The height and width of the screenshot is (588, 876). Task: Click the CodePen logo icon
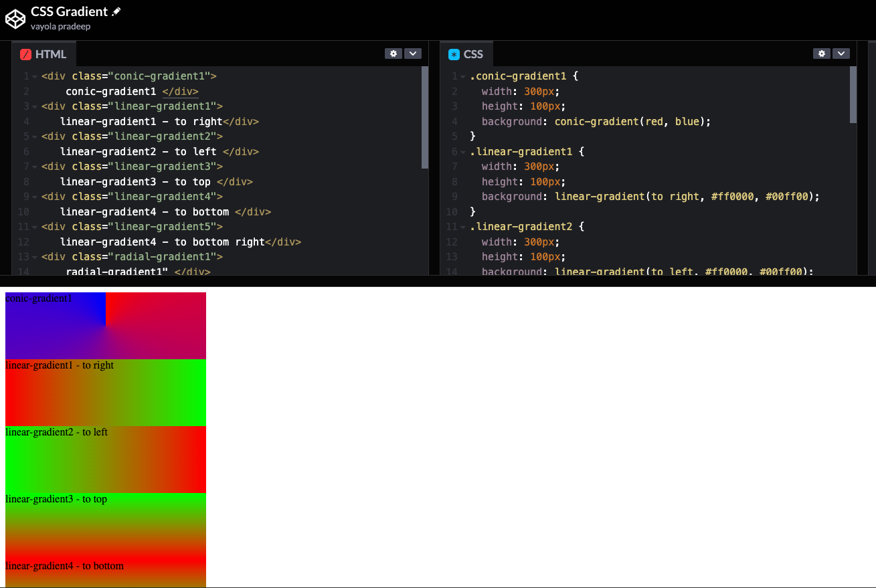[x=15, y=19]
